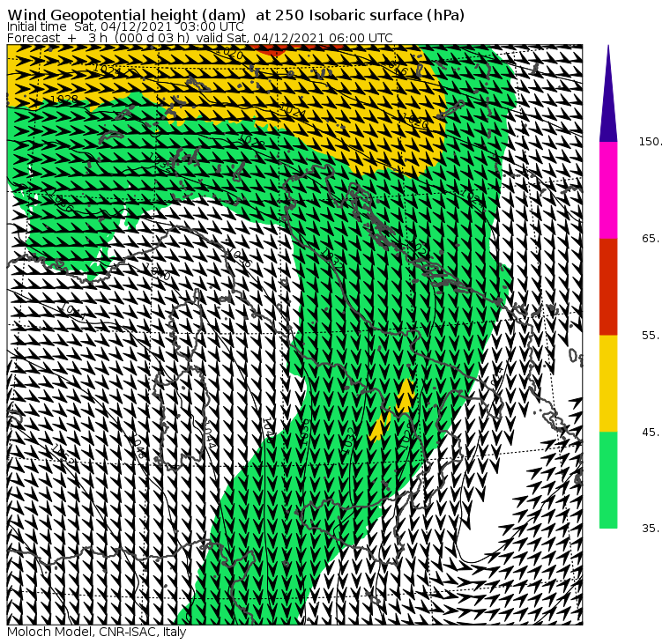Click the legend value '150.'
This screenshot has height=644, width=670.
point(651,141)
